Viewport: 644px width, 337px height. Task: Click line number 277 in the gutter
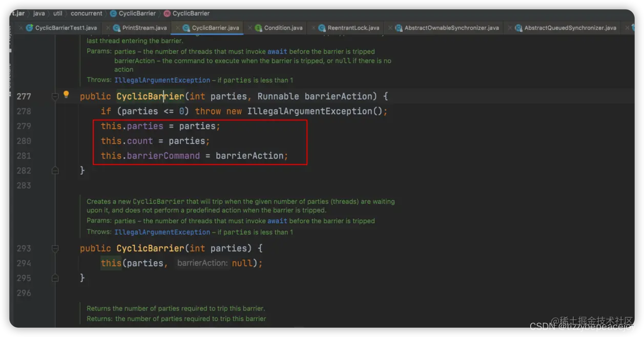[24, 96]
